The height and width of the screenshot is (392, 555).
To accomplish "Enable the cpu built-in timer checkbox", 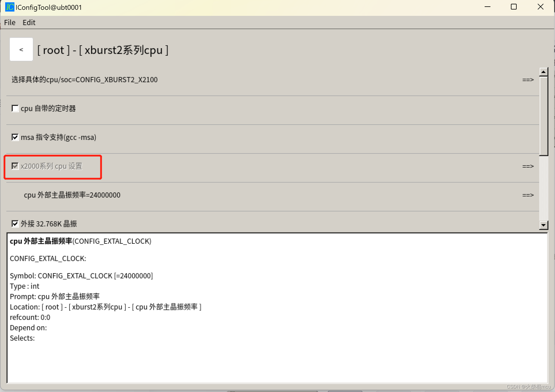I will pos(15,108).
